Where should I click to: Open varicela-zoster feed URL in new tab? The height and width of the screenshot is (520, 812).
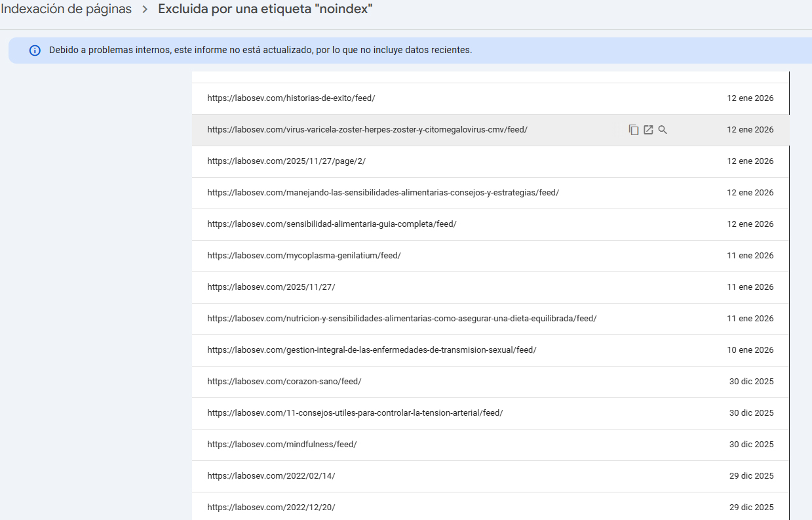tap(648, 130)
